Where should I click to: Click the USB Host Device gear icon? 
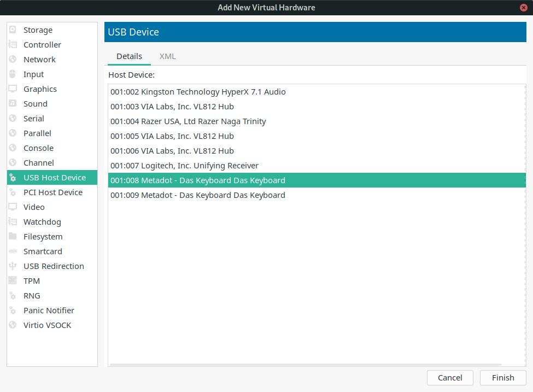click(13, 178)
